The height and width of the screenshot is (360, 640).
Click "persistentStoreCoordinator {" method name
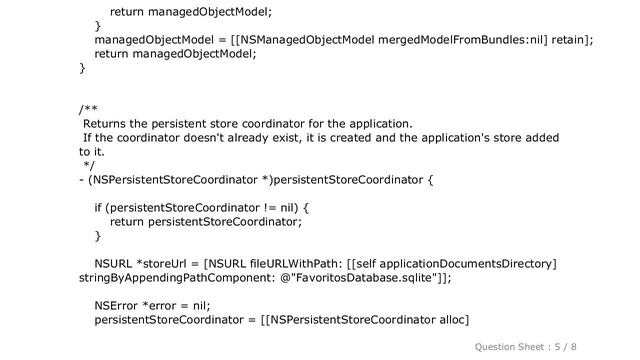tap(353, 180)
